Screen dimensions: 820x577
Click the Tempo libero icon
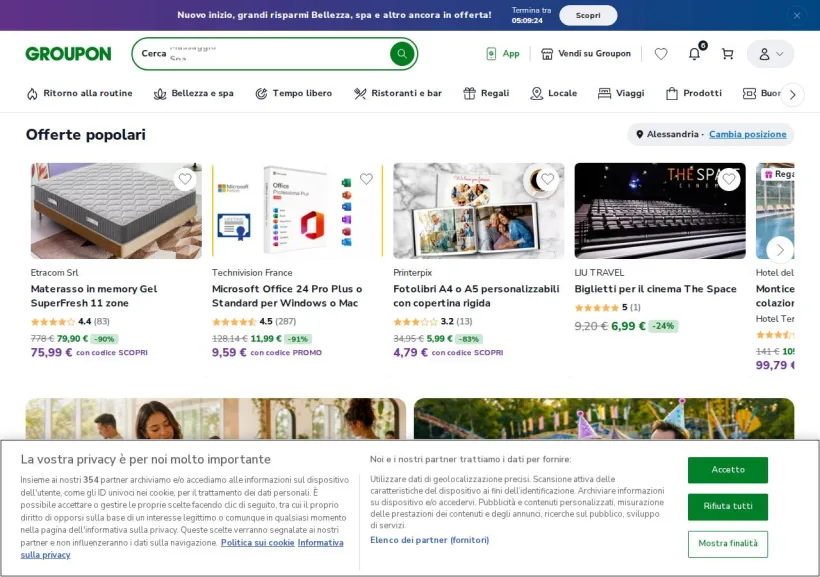261,93
